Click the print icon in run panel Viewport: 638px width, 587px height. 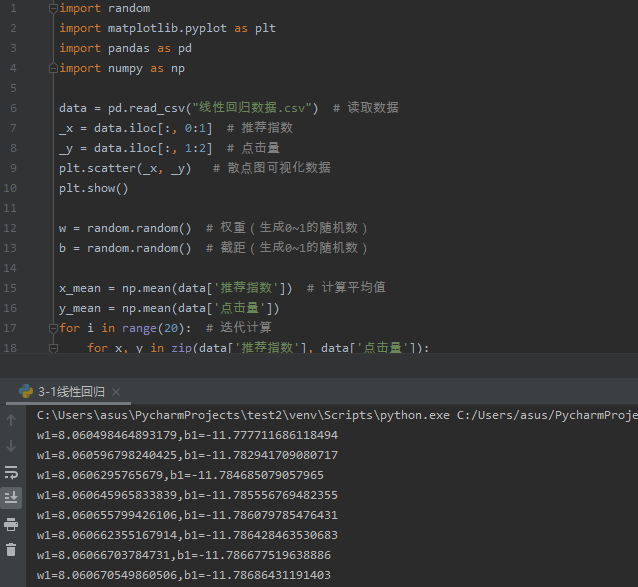(x=11, y=524)
